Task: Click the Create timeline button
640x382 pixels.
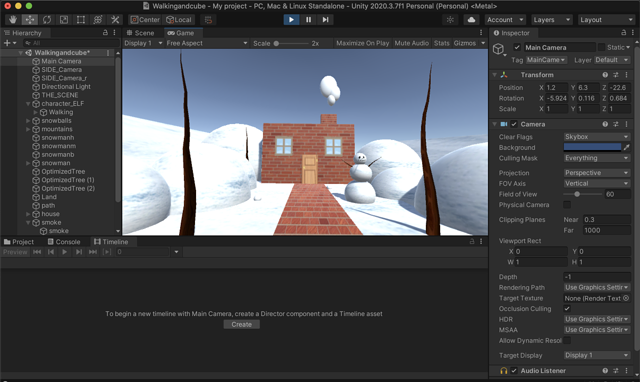Action: [x=242, y=324]
